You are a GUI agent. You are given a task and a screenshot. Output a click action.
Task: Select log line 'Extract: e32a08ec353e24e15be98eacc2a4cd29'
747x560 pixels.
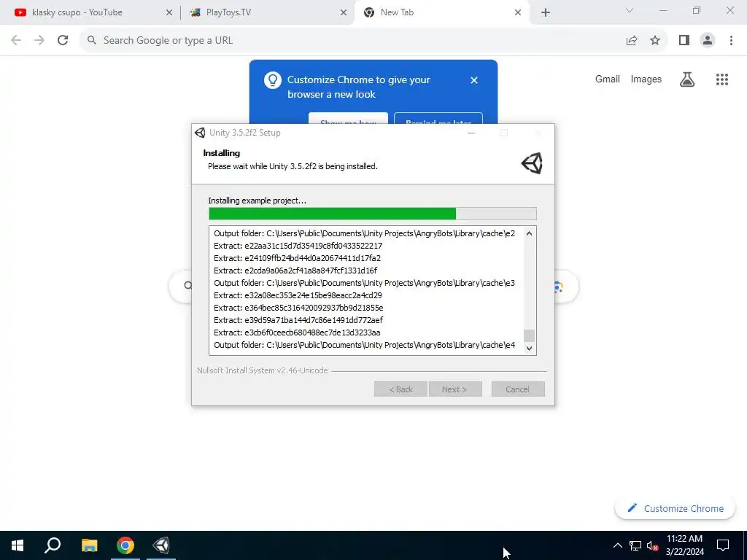[x=298, y=295]
